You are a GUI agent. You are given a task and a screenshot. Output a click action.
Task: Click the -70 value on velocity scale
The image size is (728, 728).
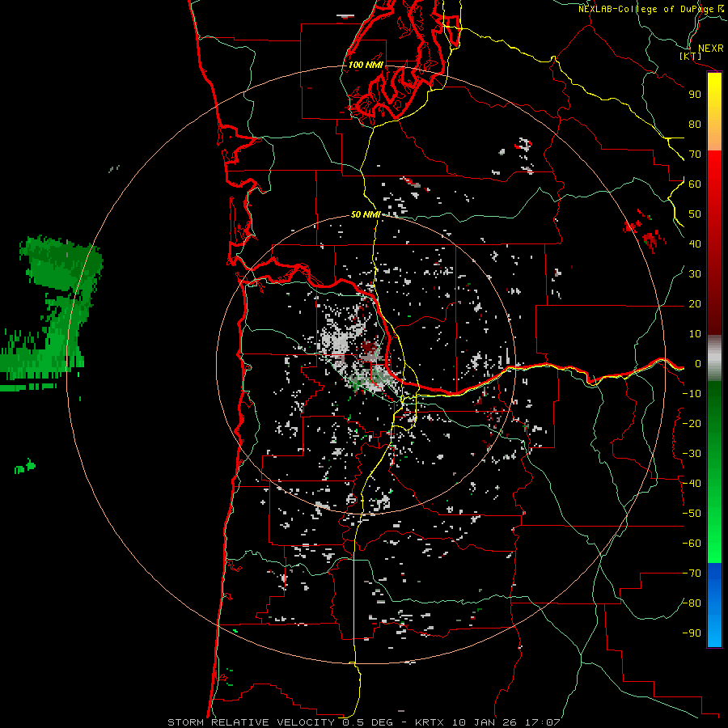(692, 574)
